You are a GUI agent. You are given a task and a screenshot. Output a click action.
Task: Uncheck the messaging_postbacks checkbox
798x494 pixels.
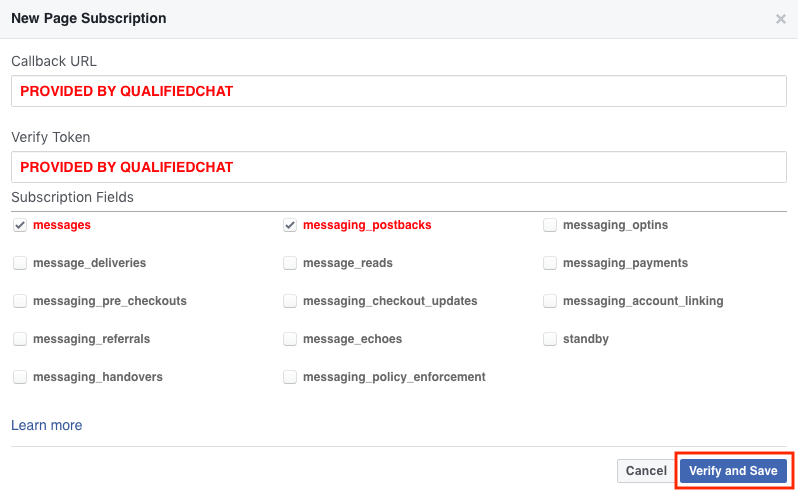point(290,225)
